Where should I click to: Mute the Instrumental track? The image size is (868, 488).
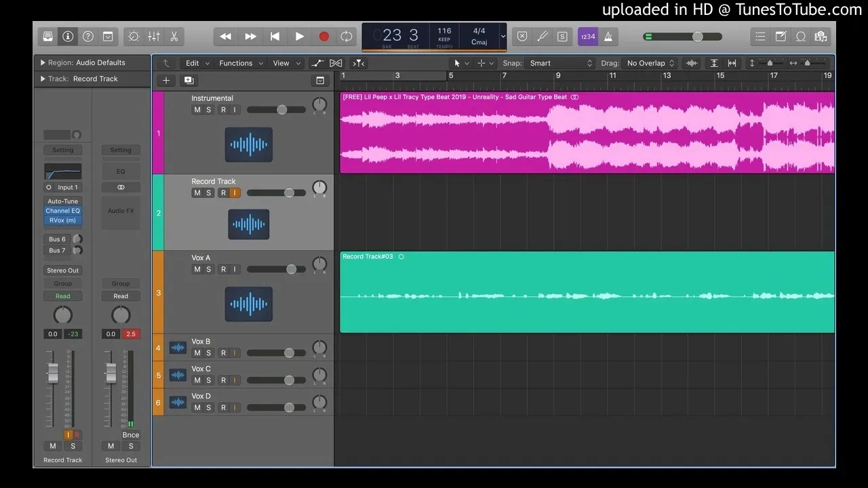click(x=197, y=110)
